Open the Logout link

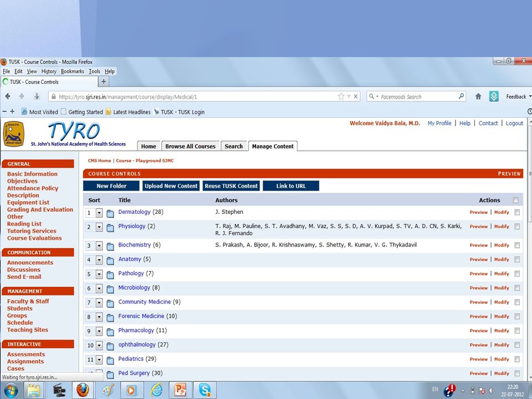514,123
